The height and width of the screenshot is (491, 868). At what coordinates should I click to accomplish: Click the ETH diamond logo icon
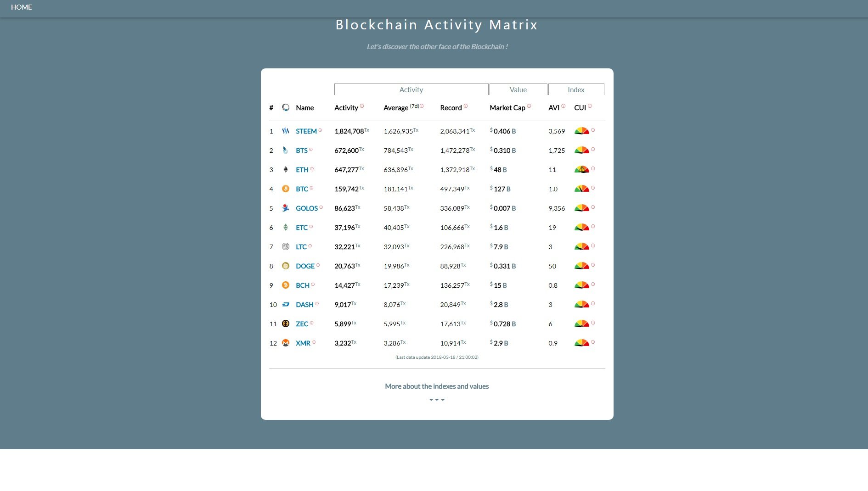286,169
